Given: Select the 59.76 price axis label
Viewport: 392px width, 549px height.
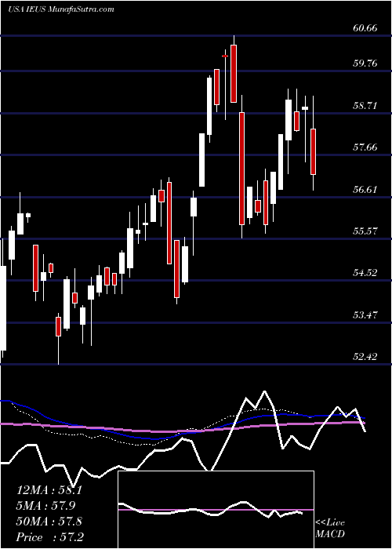Looking at the screenshot, I should tap(365, 64).
